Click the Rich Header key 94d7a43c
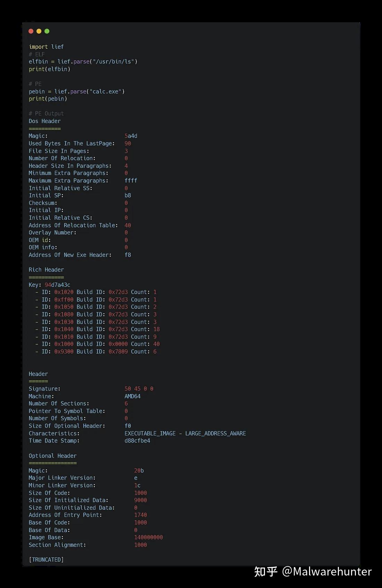 tap(57, 285)
